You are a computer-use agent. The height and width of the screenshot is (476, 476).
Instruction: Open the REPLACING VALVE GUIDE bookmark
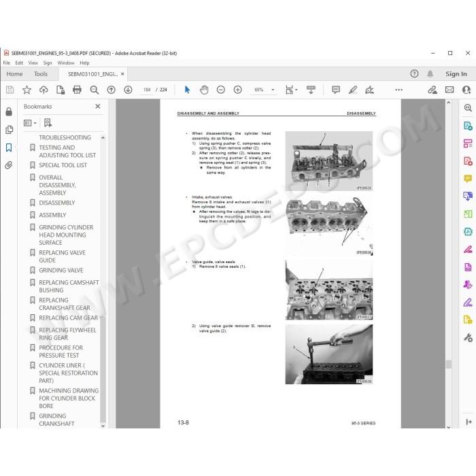click(63, 256)
